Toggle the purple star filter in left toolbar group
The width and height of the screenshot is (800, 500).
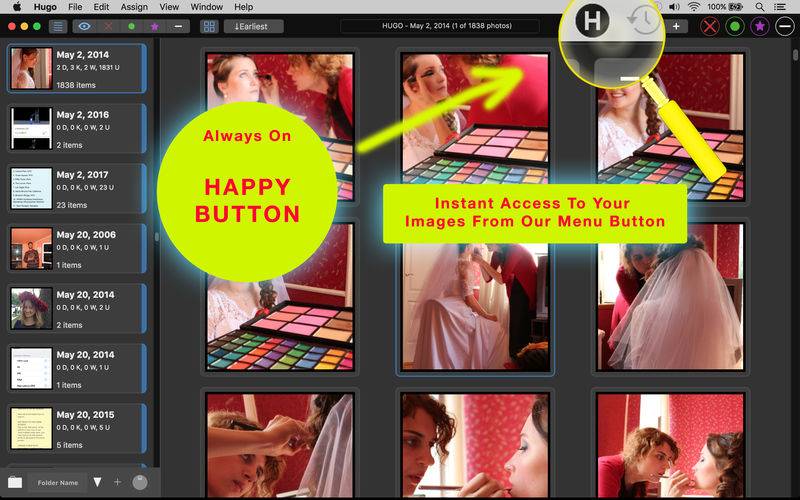click(x=155, y=27)
